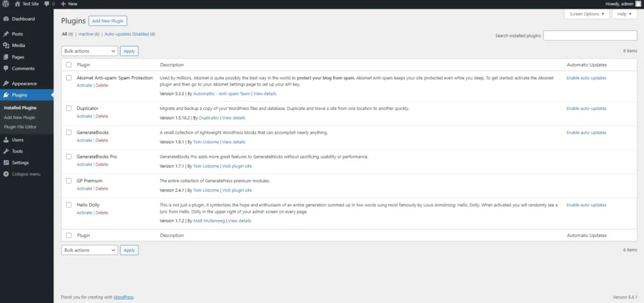
Task: Activate GP Premium plugin
Action: coord(84,189)
